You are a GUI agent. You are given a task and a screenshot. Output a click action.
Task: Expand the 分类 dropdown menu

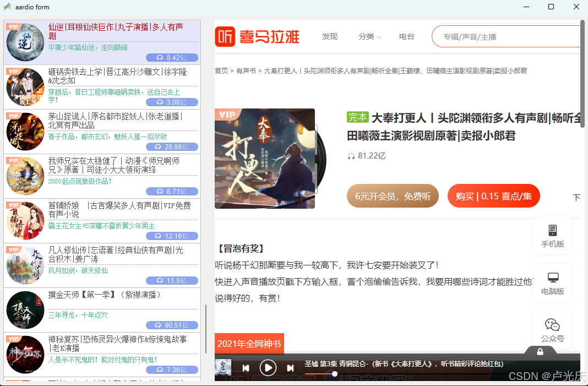tap(370, 36)
